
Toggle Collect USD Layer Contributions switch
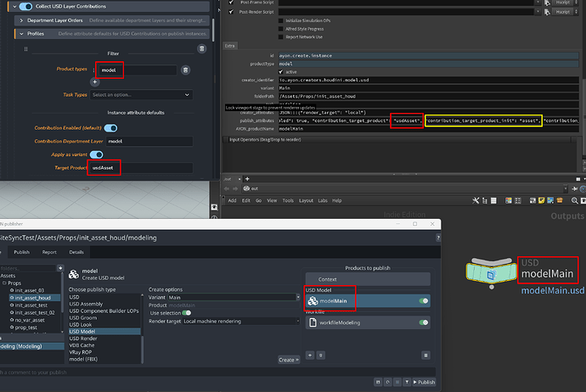click(x=25, y=6)
